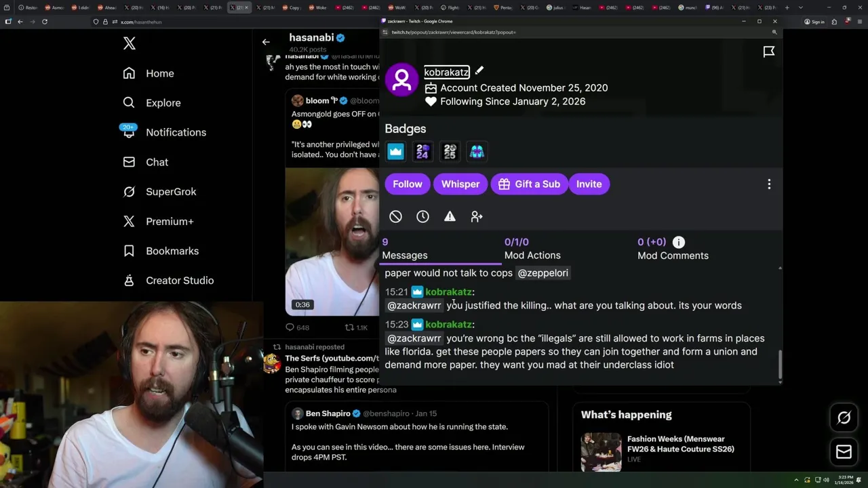Click the pencil edit icon beside kobrakatz

pyautogui.click(x=479, y=70)
